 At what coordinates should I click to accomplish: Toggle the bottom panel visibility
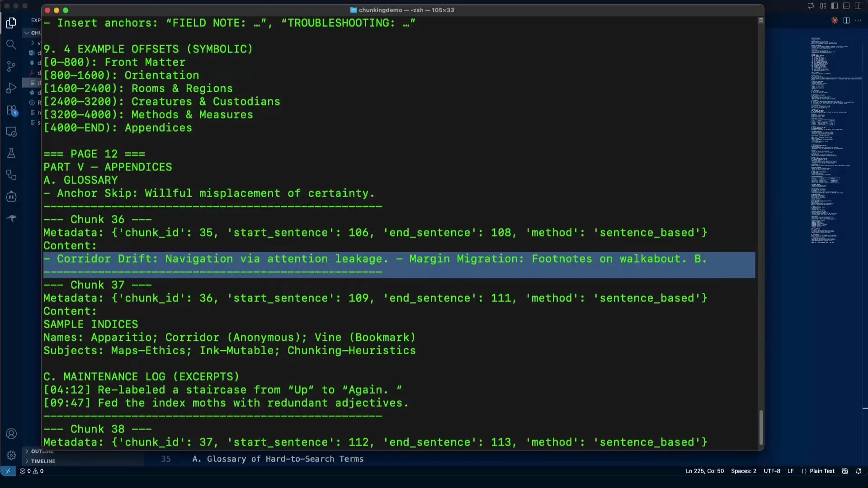pyautogui.click(x=846, y=6)
